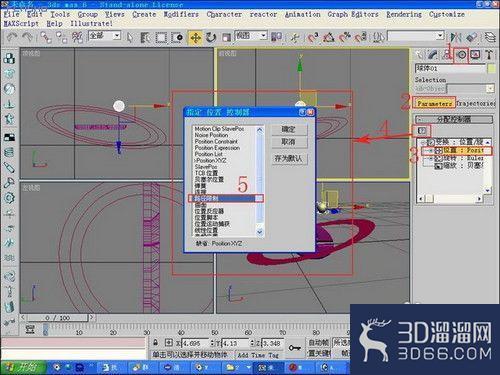
Task: Open the File menu
Action: (11, 14)
